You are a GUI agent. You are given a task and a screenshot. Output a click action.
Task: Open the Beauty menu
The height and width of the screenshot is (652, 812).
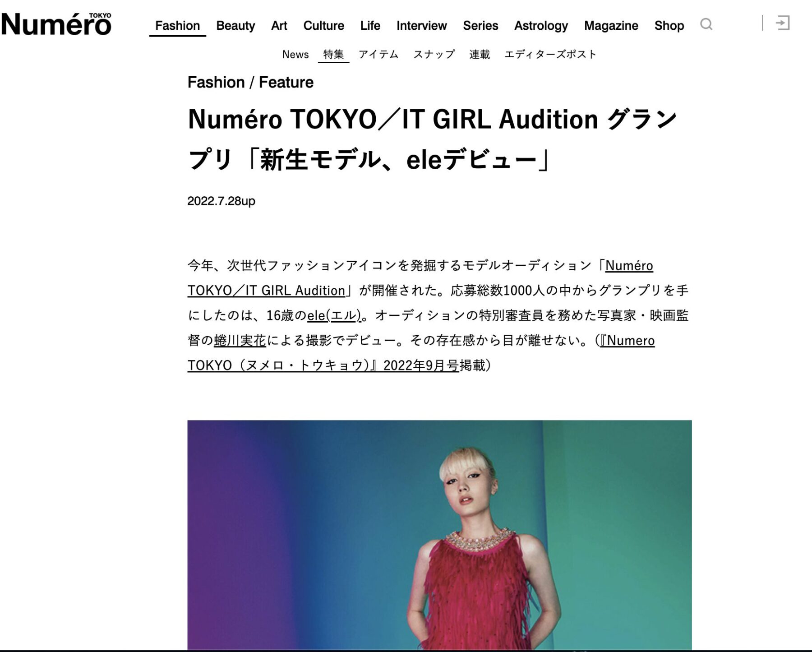point(235,26)
